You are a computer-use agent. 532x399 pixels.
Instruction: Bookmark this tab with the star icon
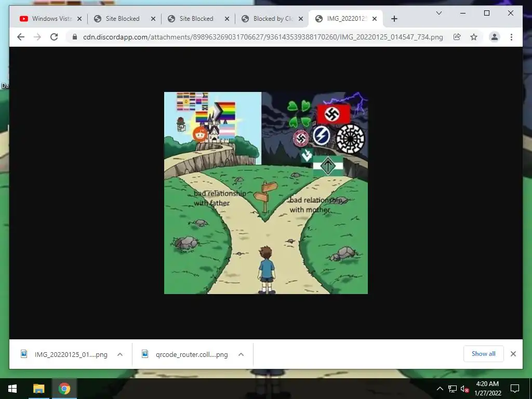474,37
